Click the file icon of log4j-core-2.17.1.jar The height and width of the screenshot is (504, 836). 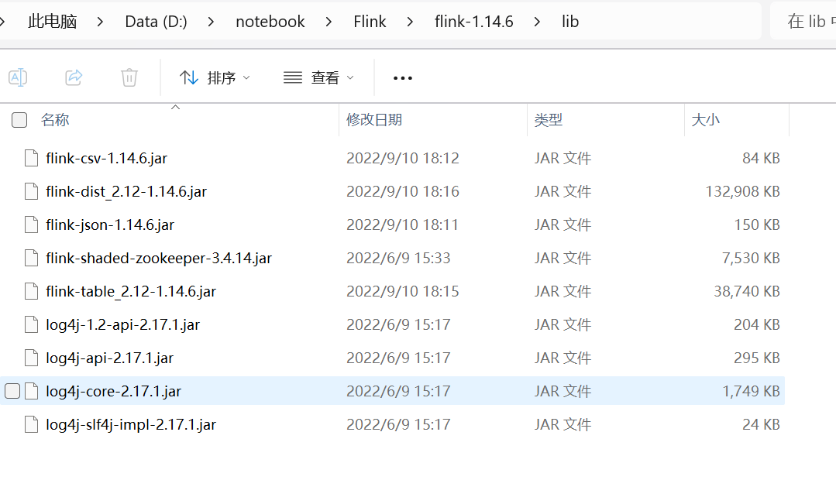point(31,391)
